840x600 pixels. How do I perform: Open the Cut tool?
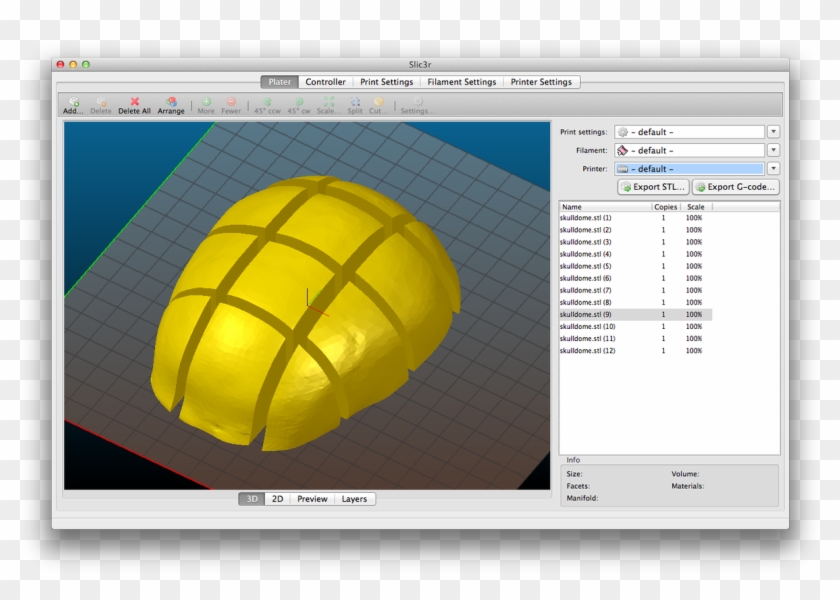(380, 105)
